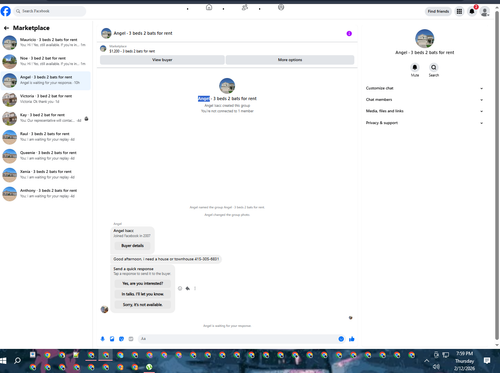Open the Home tab in top navigation
This screenshot has width=500, height=373.
tap(209, 7)
